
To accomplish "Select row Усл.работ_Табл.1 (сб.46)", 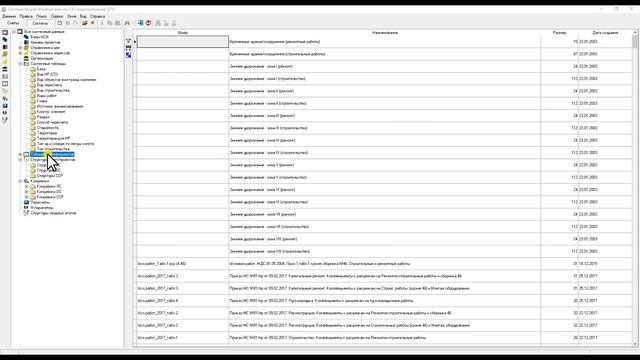I will point(384,264).
